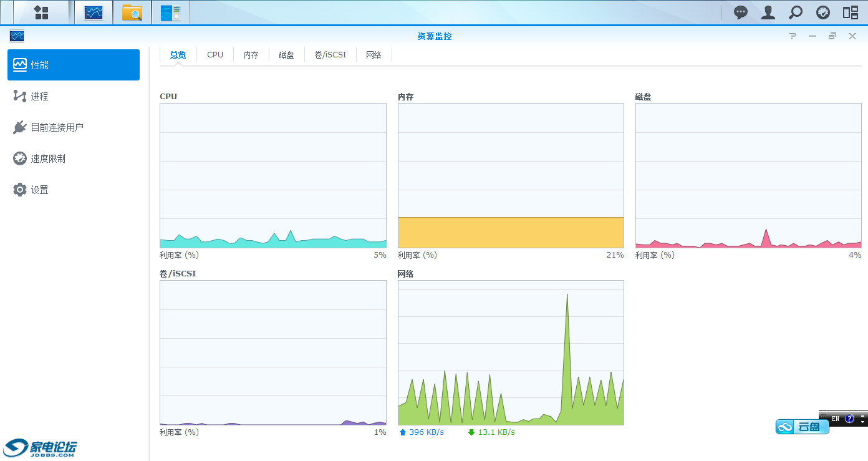Viewport: 868px width, 461px height.
Task: Select the Resource Monitor taskbar icon
Action: pyautogui.click(x=94, y=12)
